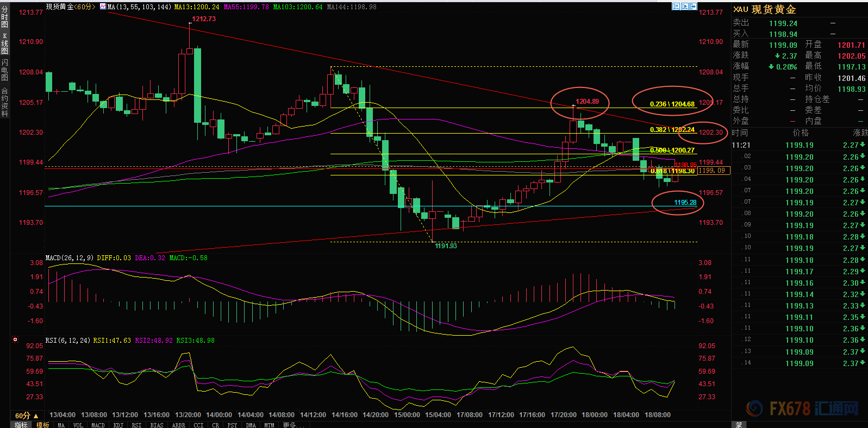
Task: Click the MA(13,55,103,144) parameter label
Action: (x=139, y=7)
